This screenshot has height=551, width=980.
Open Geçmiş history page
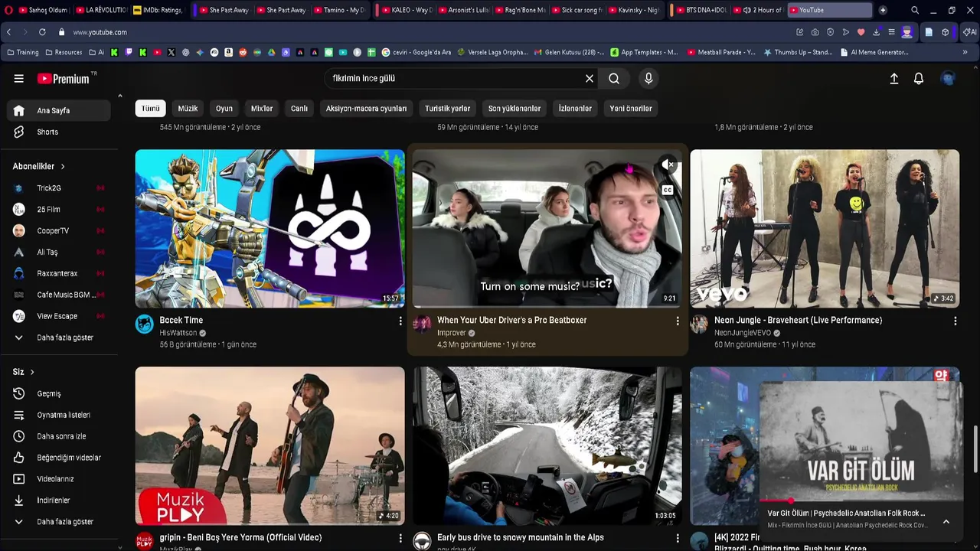pos(59,393)
